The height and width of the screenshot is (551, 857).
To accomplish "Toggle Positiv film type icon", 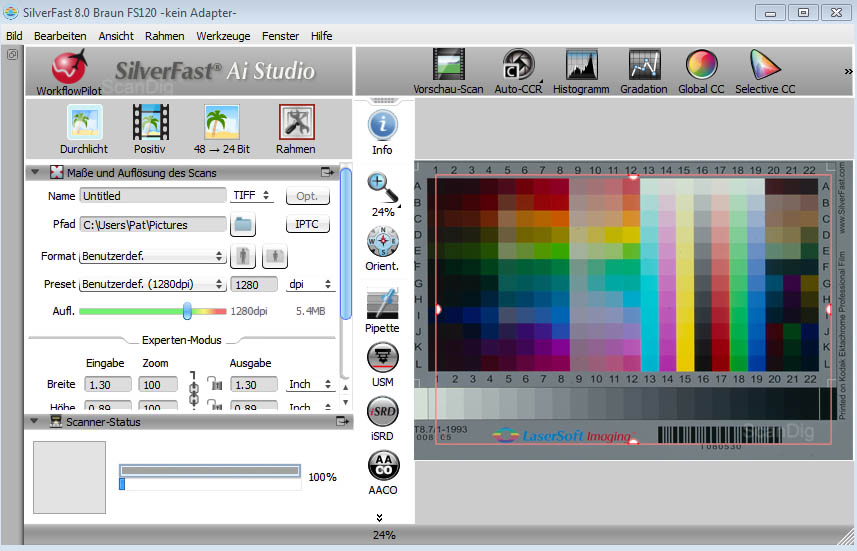I will [x=150, y=130].
